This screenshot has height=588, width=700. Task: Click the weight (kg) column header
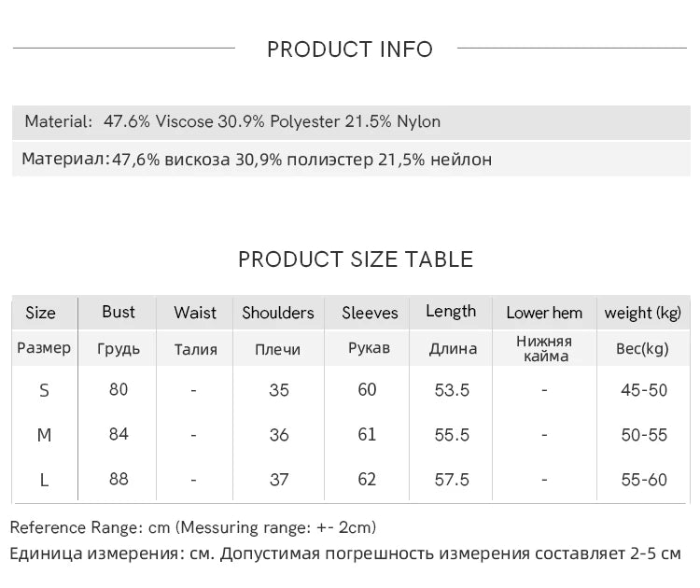pyautogui.click(x=643, y=313)
